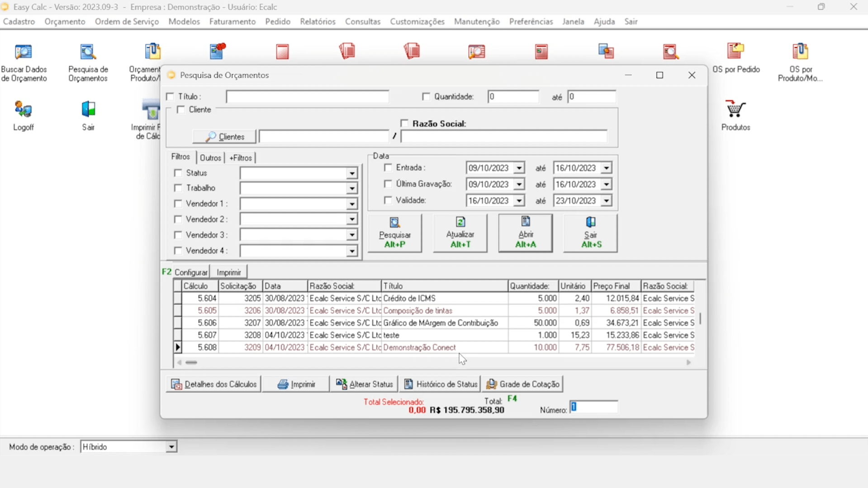
Task: Click the Alterar Status button
Action: click(364, 384)
